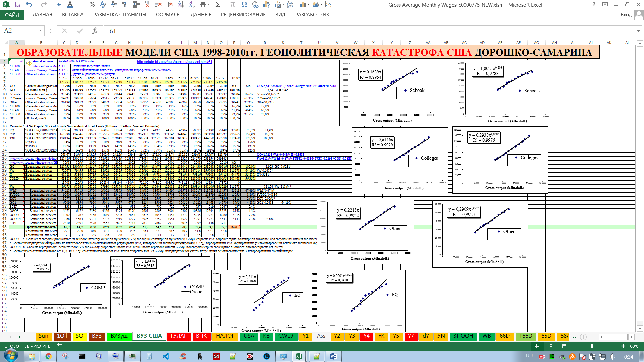Open Customize Quick Access Toolbar dropdown
Image resolution: width=644 pixels, height=362 pixels.
[341, 5]
